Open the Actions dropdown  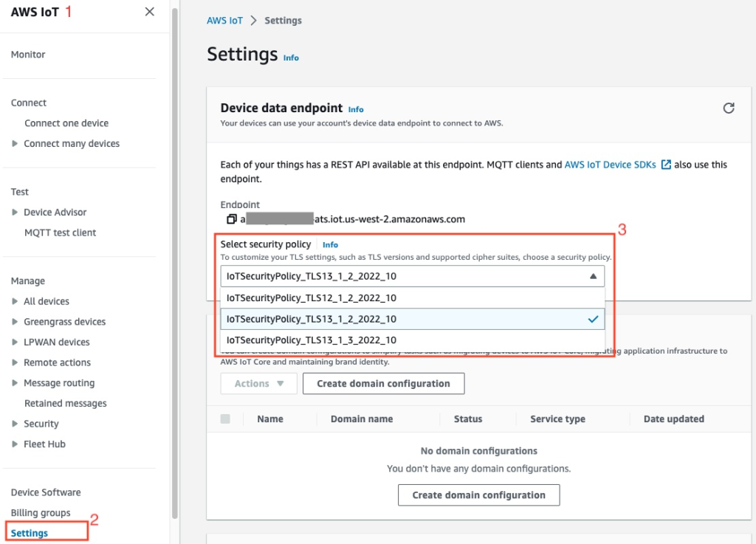(258, 383)
